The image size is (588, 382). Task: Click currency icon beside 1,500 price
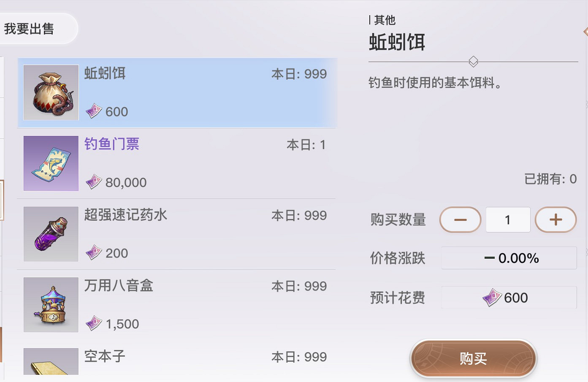(94, 323)
